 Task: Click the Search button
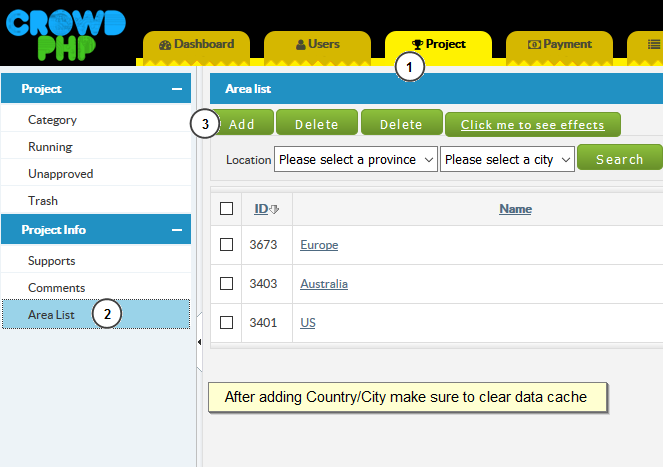coord(619,159)
